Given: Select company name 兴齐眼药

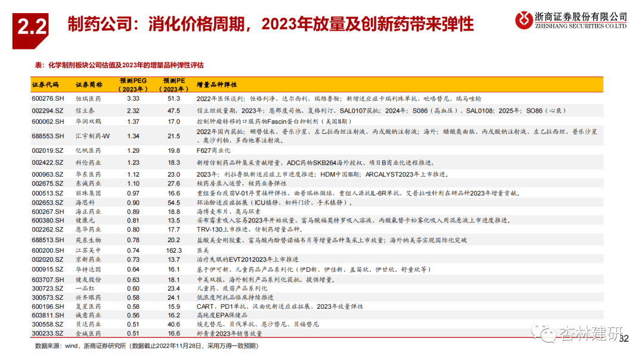Looking at the screenshot, I should click(x=88, y=298).
